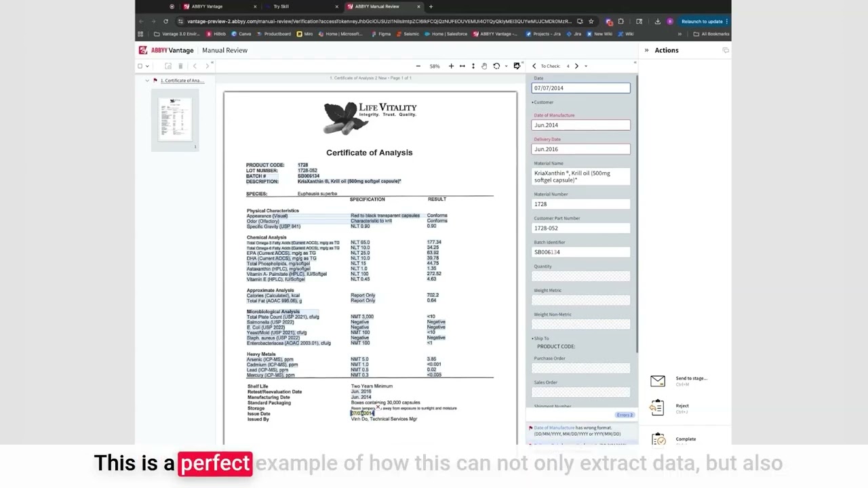Click the ABBYY Vantage logo
This screenshot has height=488, width=868.
pos(166,50)
